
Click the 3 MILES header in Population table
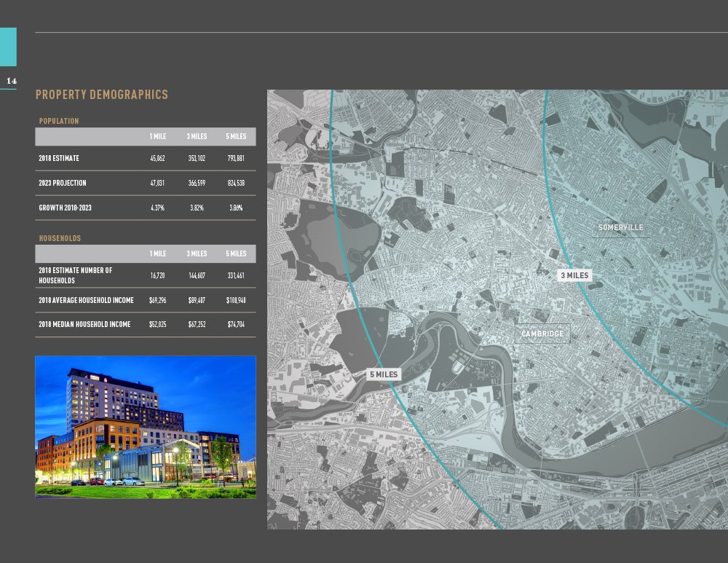pos(197,137)
